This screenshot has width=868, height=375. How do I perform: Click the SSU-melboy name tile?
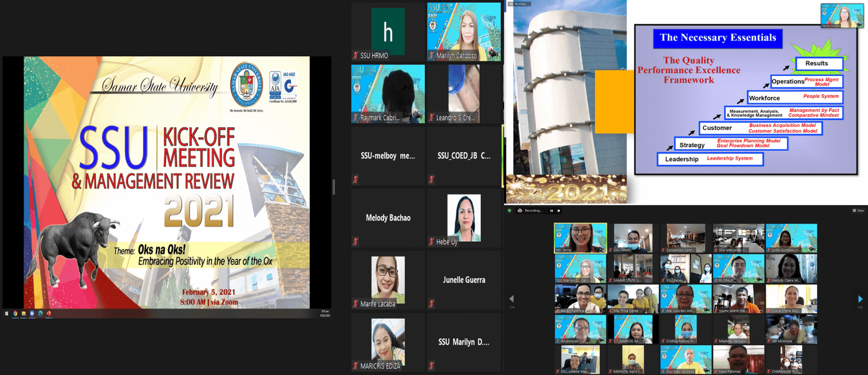pos(388,156)
